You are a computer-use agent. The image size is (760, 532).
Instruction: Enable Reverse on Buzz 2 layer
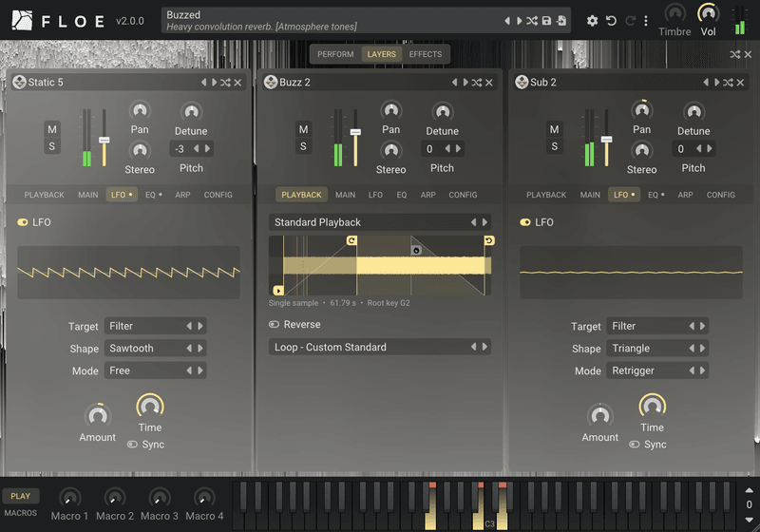point(274,324)
